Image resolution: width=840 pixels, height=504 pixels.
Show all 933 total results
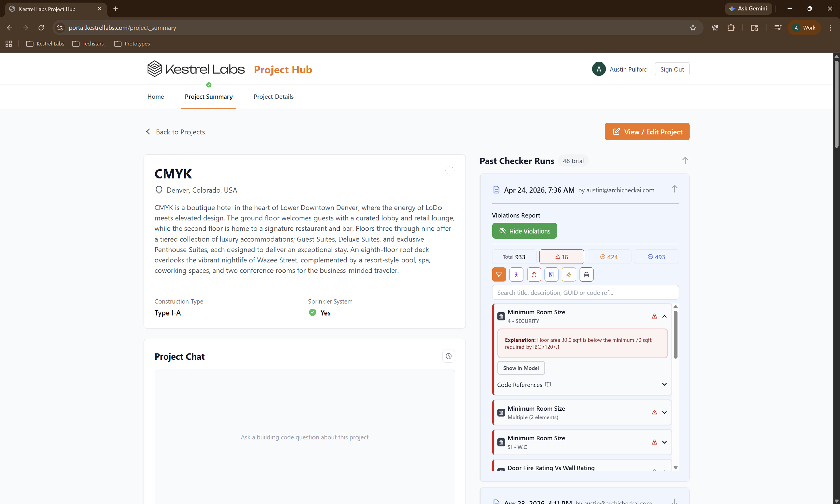pos(514,257)
